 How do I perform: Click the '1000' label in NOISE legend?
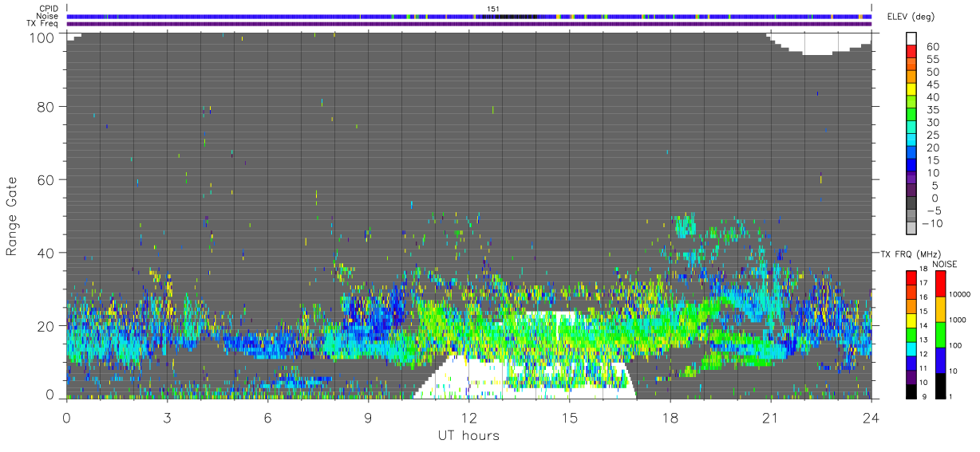point(958,319)
